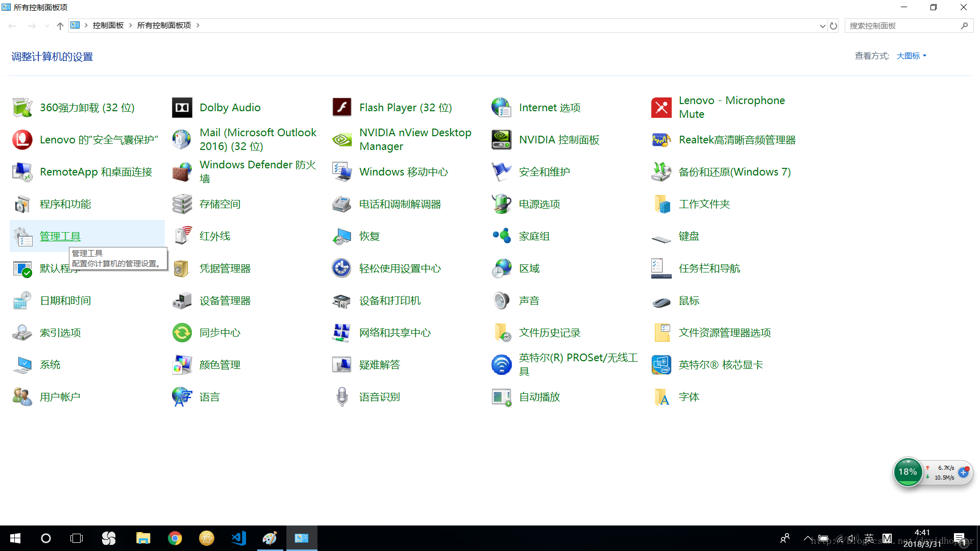
Task: Click the search magnifier icon
Action: (964, 26)
